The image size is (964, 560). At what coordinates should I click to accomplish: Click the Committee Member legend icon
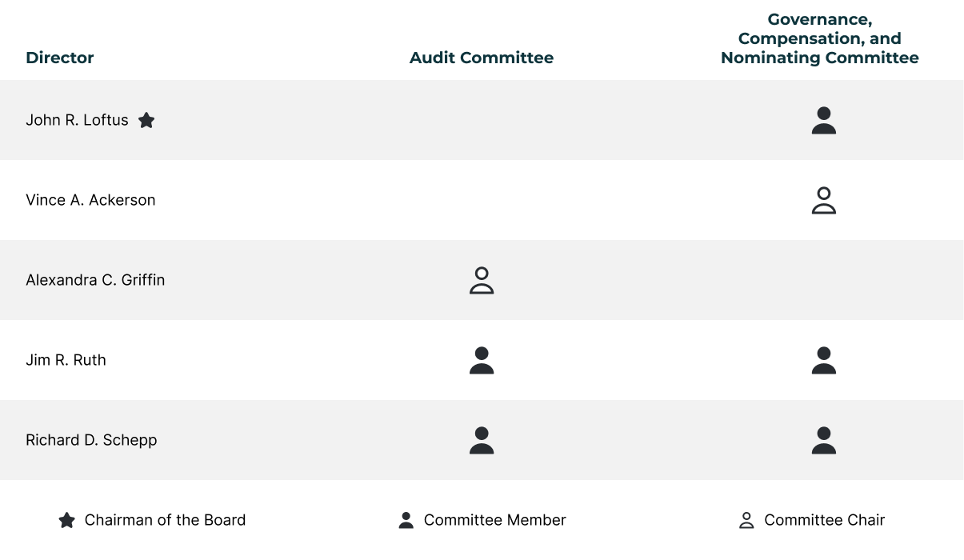pos(406,521)
